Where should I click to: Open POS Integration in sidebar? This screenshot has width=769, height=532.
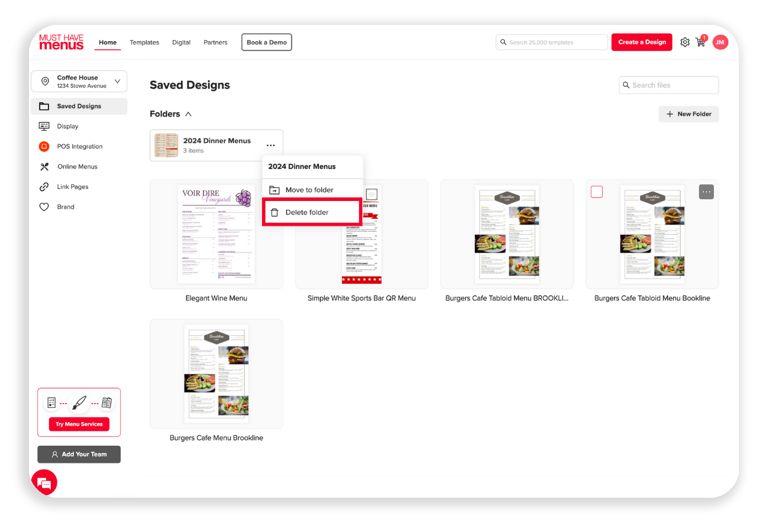click(x=79, y=147)
